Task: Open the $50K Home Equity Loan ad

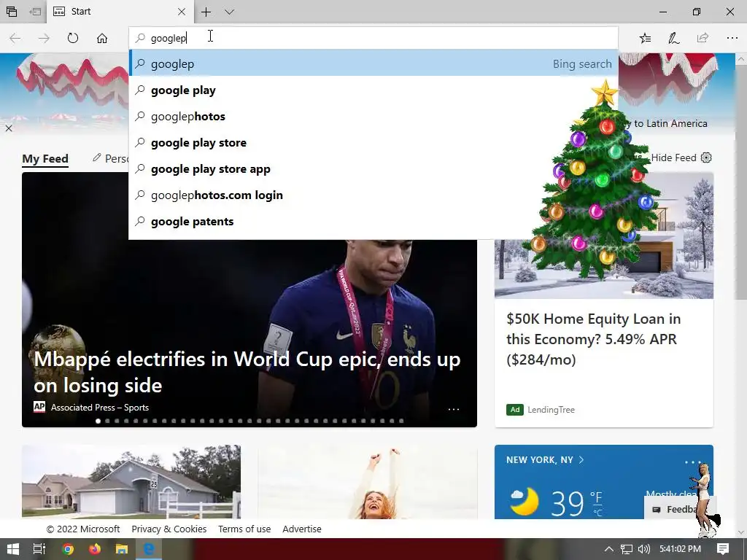Action: (x=593, y=339)
